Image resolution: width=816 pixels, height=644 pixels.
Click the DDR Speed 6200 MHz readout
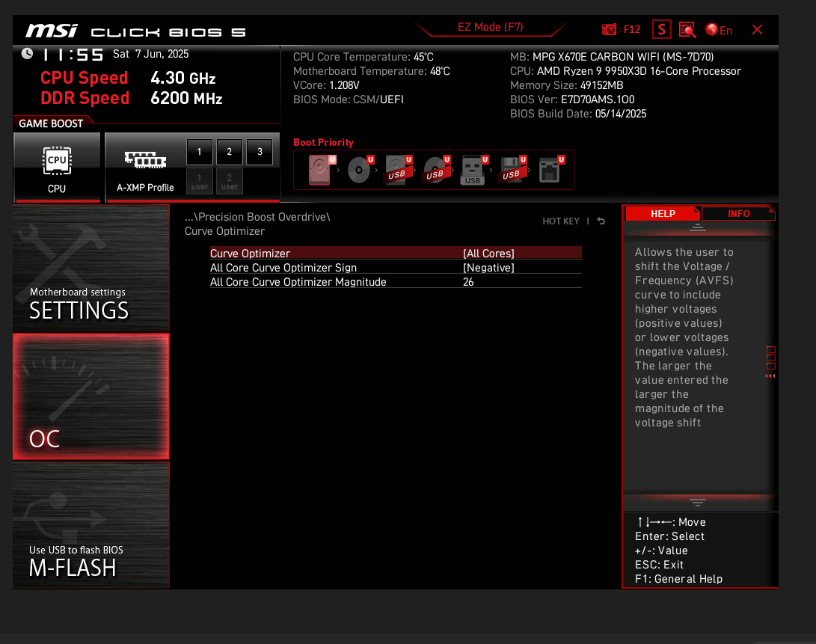coord(132,98)
